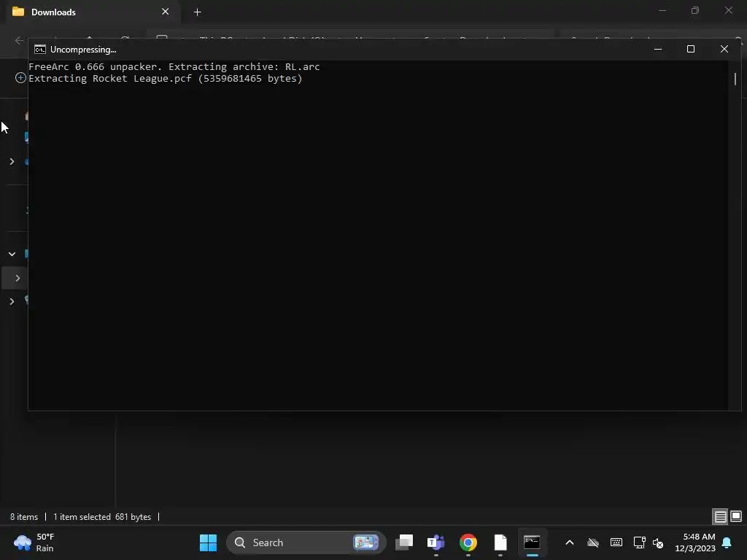Show hidden system tray icons
Screen dimensions: 747x560
pos(569,542)
